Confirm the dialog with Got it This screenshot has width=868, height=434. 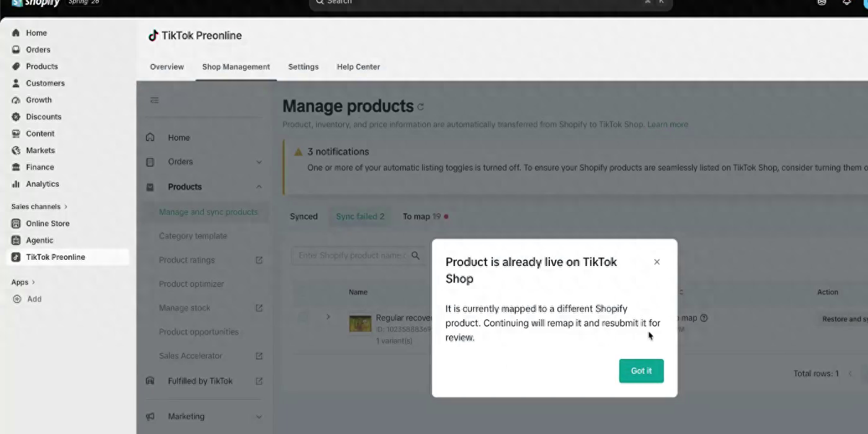click(641, 371)
